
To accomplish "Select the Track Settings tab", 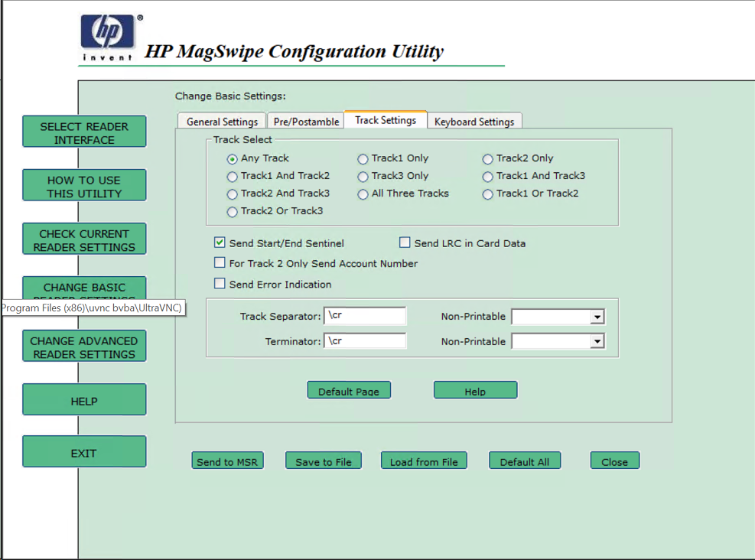I will [386, 120].
